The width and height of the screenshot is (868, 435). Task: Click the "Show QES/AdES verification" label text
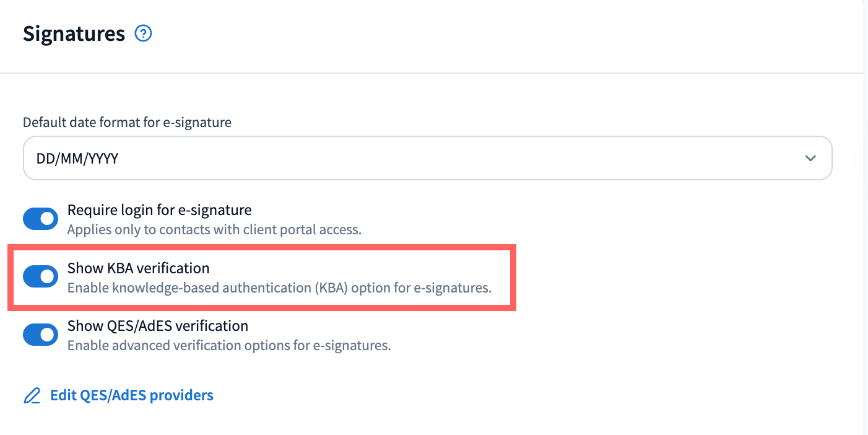(x=157, y=326)
